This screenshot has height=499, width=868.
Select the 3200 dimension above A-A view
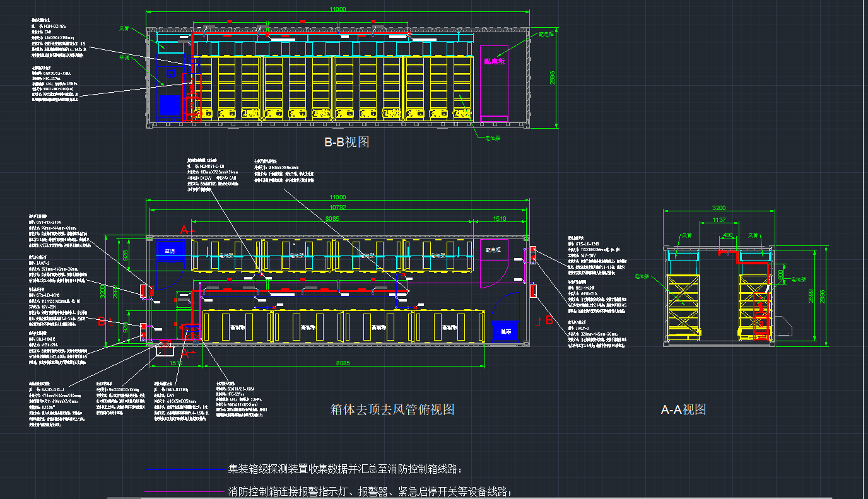pyautogui.click(x=718, y=208)
